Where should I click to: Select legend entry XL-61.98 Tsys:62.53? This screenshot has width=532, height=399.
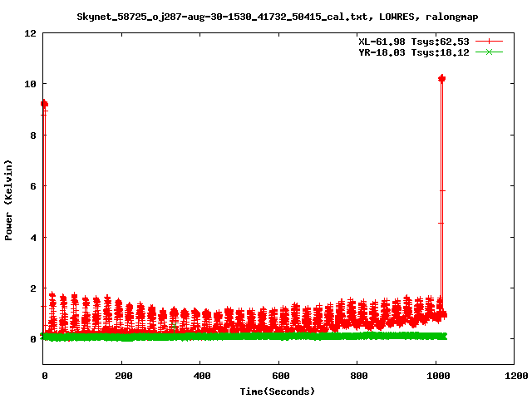(414, 42)
